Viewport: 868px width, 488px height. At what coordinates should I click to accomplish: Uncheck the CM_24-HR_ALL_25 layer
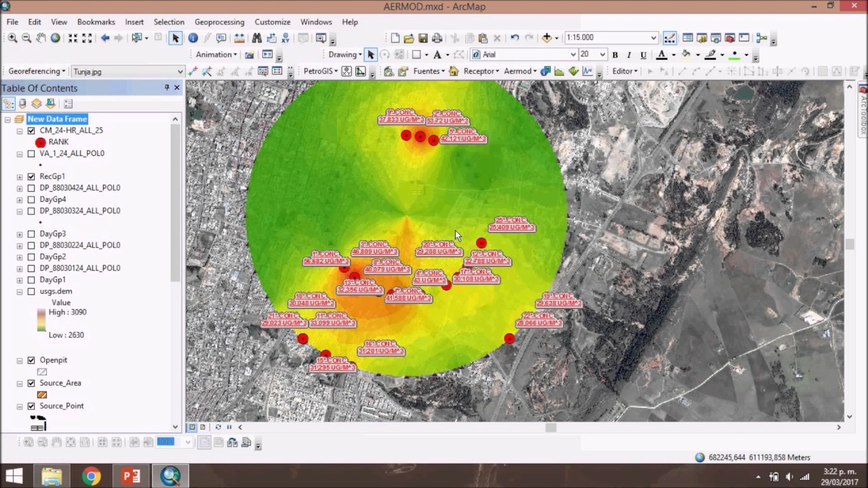tap(31, 130)
